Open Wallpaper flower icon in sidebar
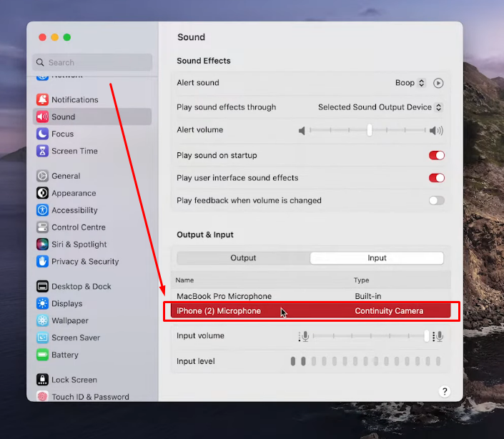The height and width of the screenshot is (439, 504). (x=42, y=320)
